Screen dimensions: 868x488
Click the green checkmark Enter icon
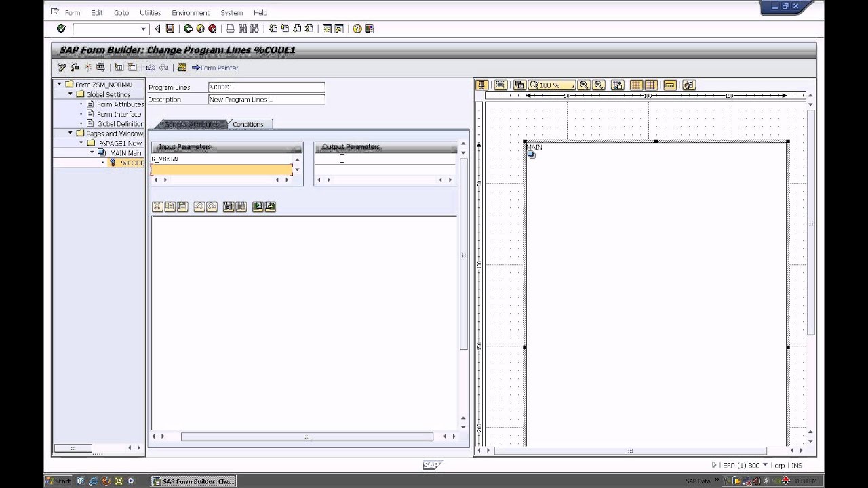[61, 28]
